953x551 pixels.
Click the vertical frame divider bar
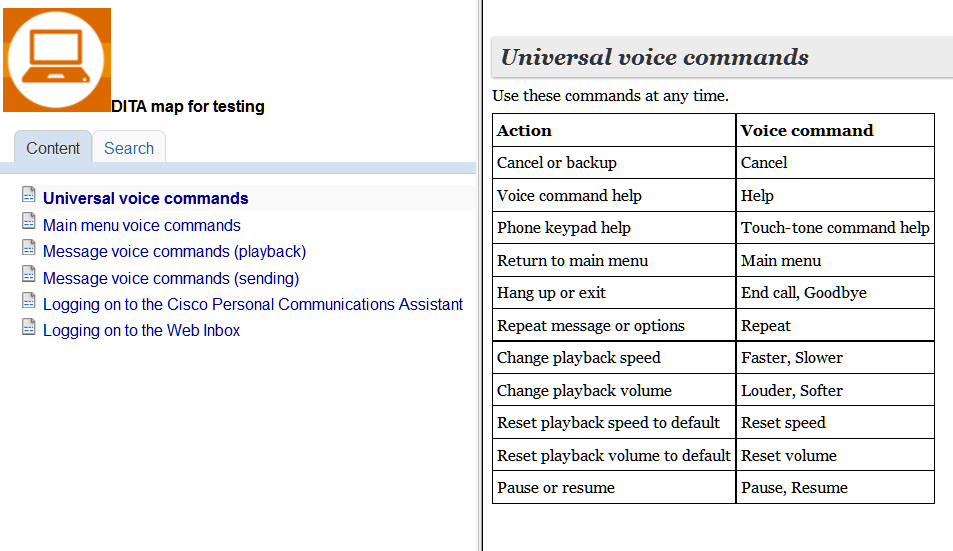tap(481, 275)
